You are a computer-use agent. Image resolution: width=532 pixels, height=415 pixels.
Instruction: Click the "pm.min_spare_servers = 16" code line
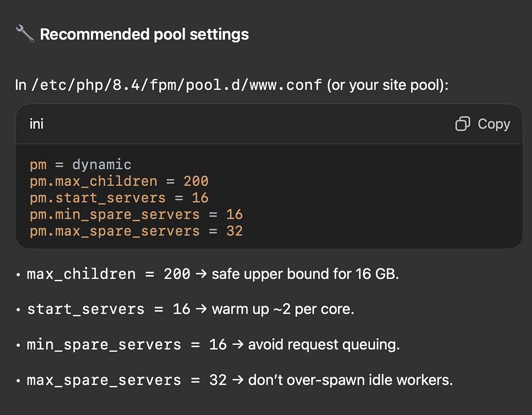[136, 214]
